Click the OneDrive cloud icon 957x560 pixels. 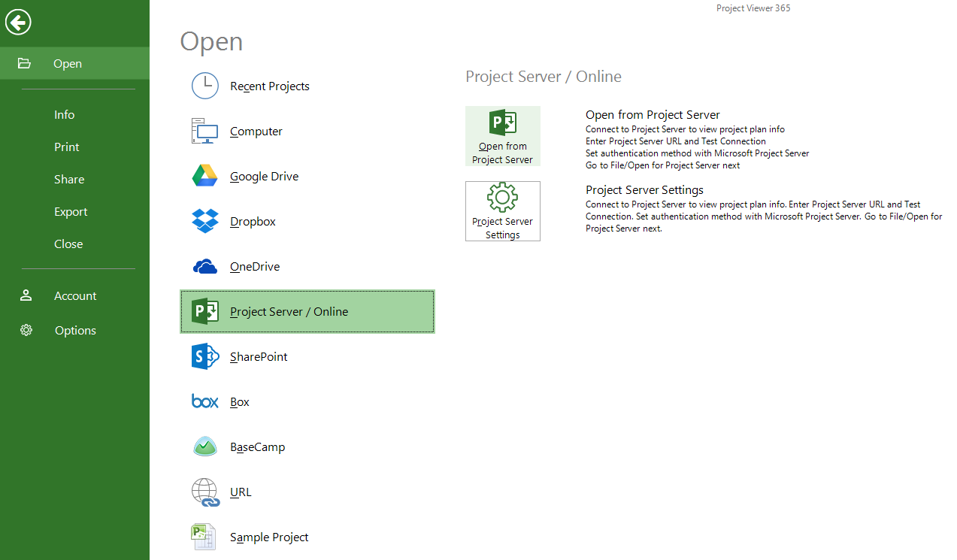(204, 266)
